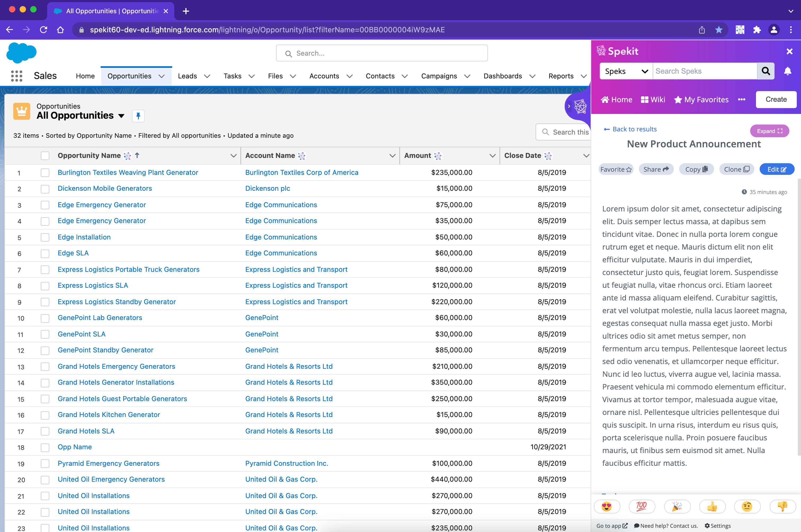The width and height of the screenshot is (801, 532).
Task: Open Spekit notifications bell
Action: coord(787,71)
